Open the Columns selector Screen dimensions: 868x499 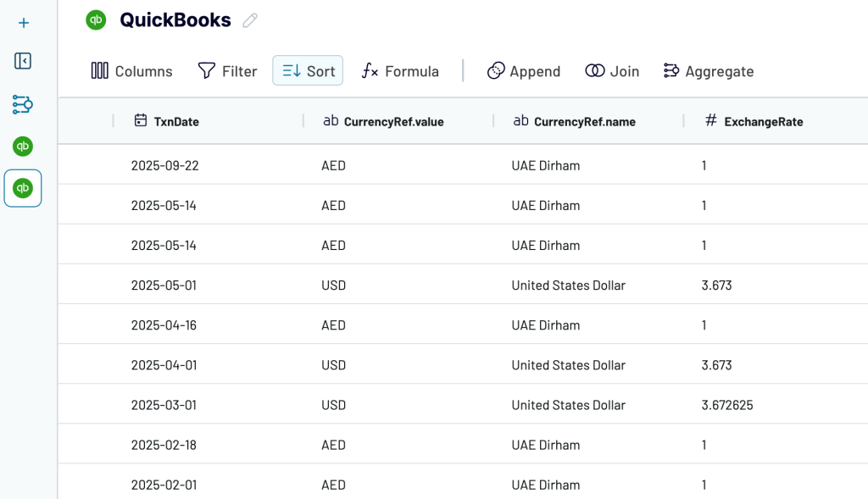[x=131, y=70]
